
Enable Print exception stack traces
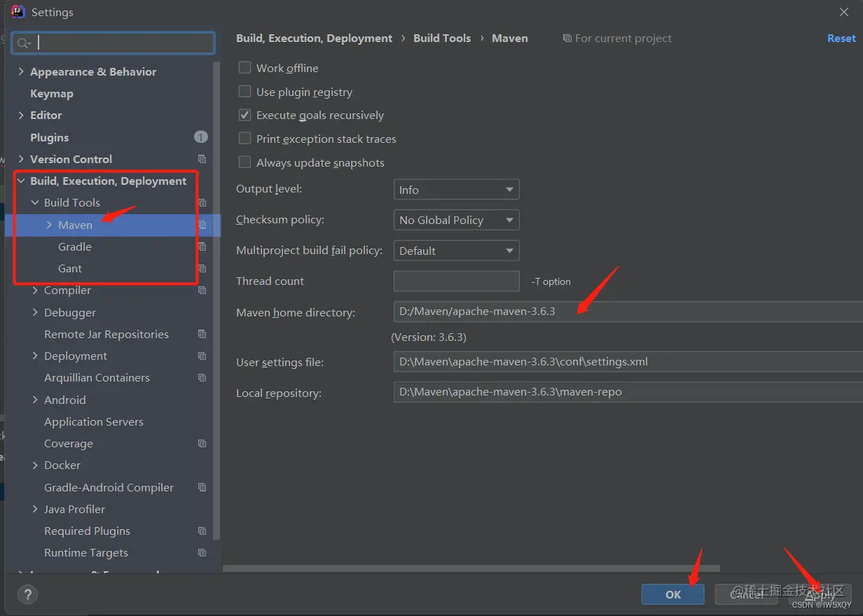244,139
